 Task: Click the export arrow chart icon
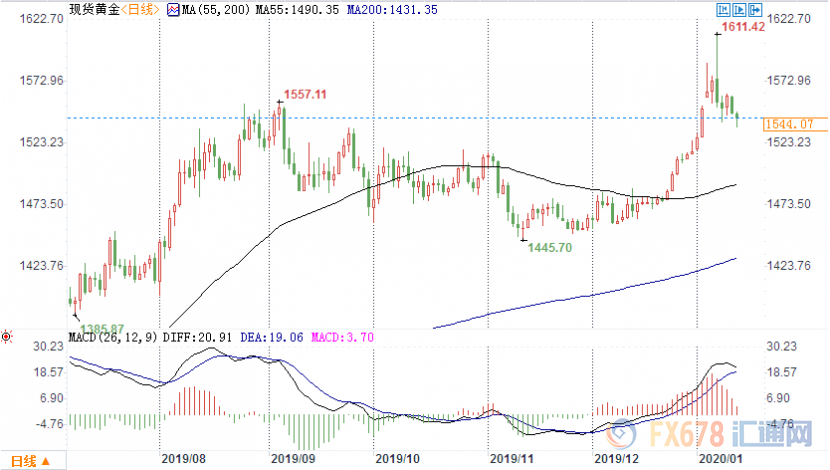point(755,9)
